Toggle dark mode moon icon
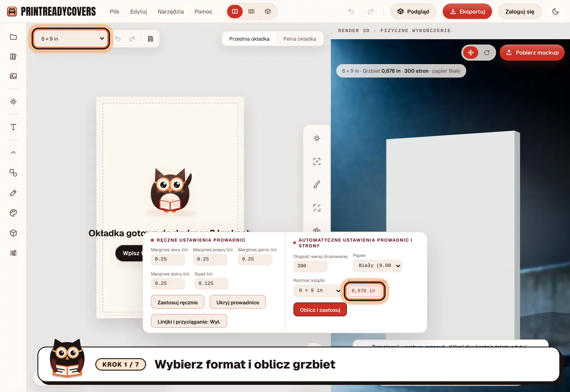 point(555,11)
